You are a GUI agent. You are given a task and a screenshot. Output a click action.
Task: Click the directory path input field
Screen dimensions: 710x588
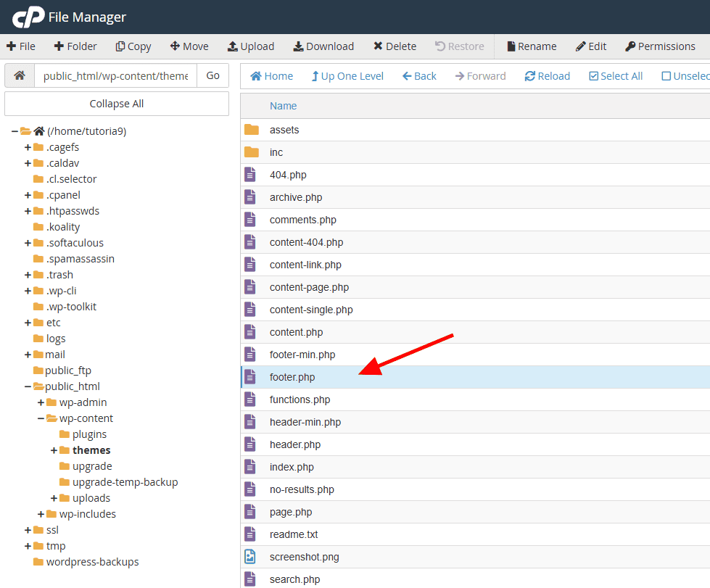click(x=116, y=75)
